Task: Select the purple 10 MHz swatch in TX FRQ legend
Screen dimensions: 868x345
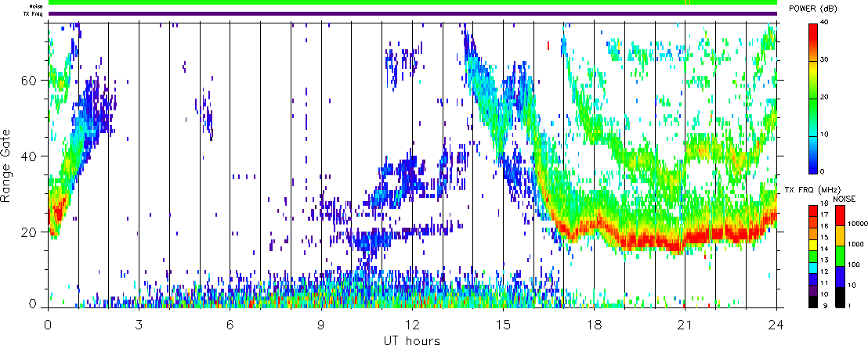Action: (812, 290)
